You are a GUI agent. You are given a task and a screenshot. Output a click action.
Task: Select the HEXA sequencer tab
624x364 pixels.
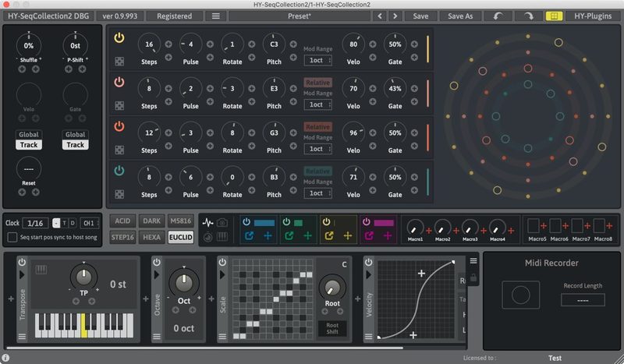[x=151, y=237]
